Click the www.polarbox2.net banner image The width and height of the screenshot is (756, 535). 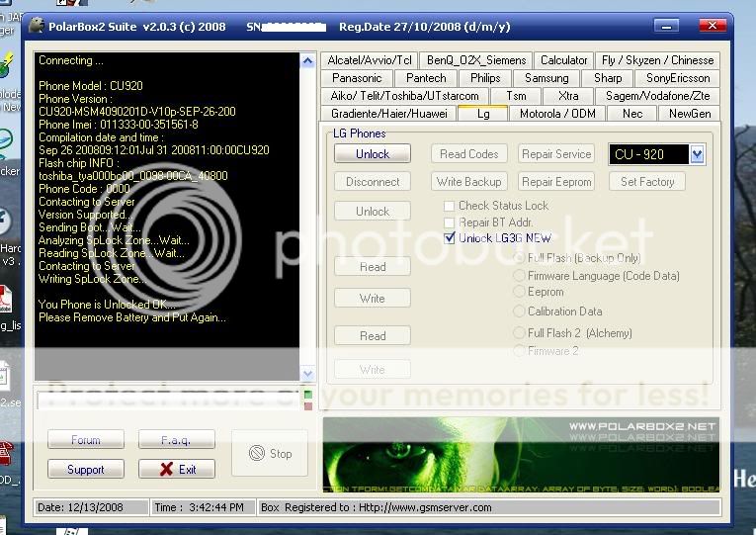pos(521,455)
